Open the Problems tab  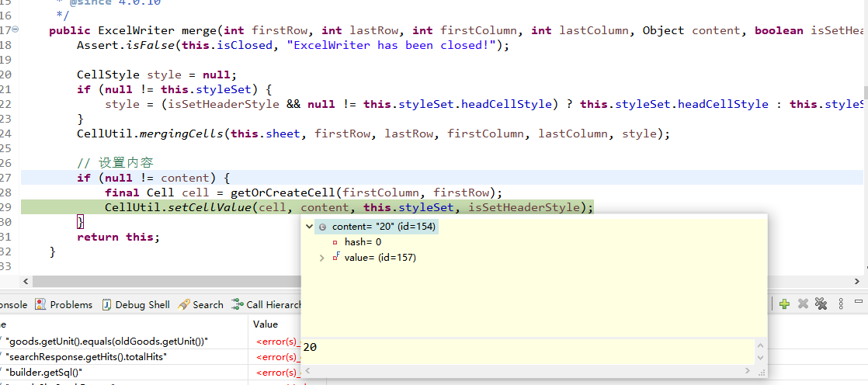[x=64, y=304]
